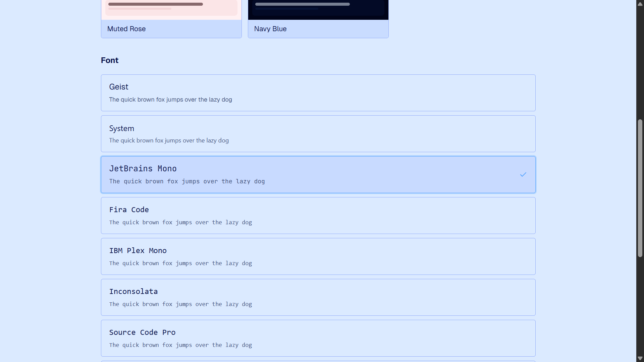Choose the JetBrains Mono font card
Image resolution: width=644 pixels, height=362 pixels.
coord(318,175)
